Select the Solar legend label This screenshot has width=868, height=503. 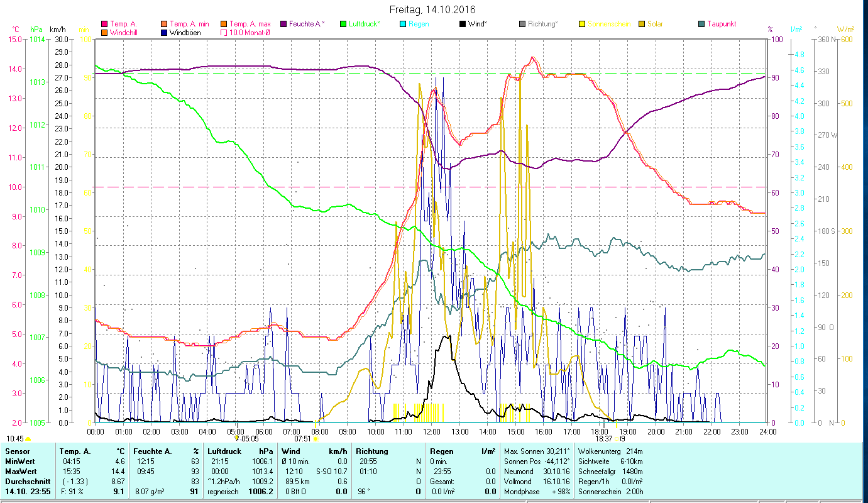pyautogui.click(x=656, y=24)
